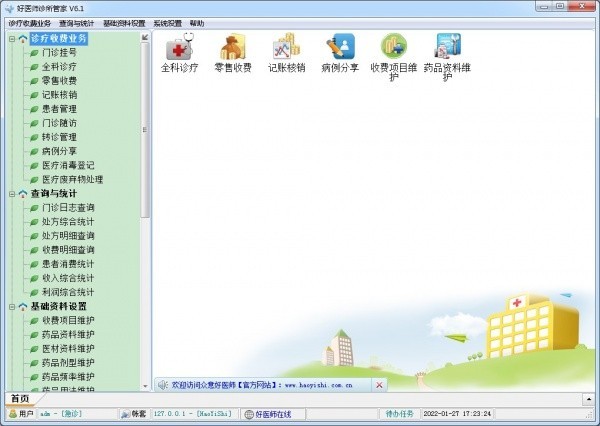Viewport: 600px width, 426px height.
Task: Visit the www.haoyishi.com.cn website link
Action: click(x=318, y=385)
